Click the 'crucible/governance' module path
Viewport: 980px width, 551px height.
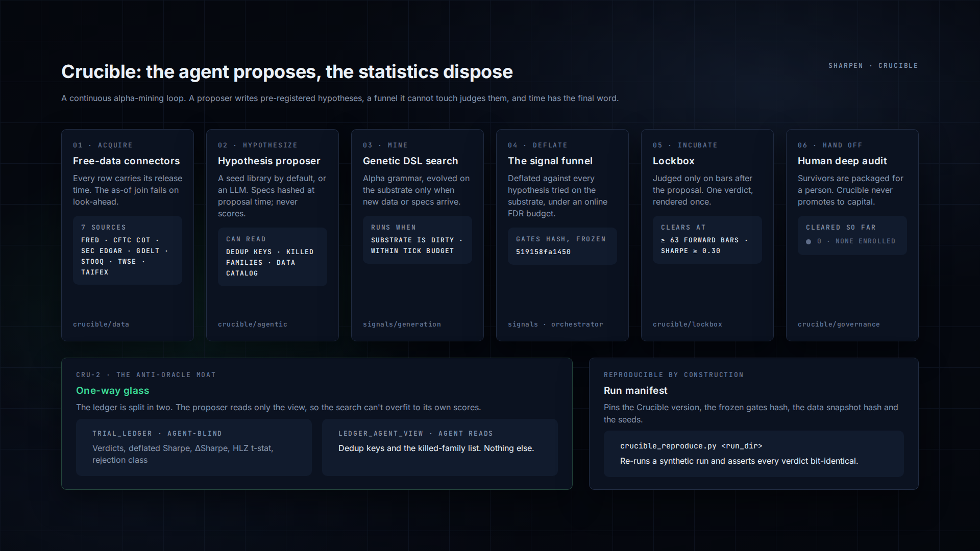click(x=839, y=324)
